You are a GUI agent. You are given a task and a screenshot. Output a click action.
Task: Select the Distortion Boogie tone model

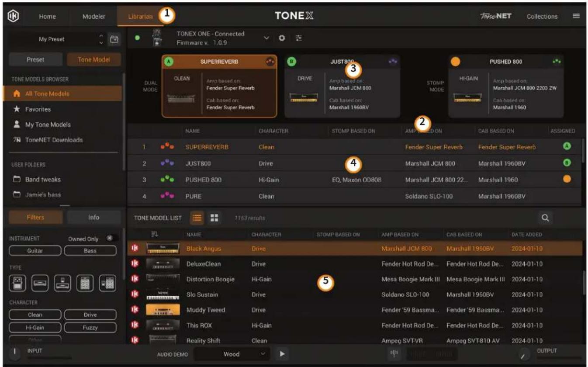(355, 279)
